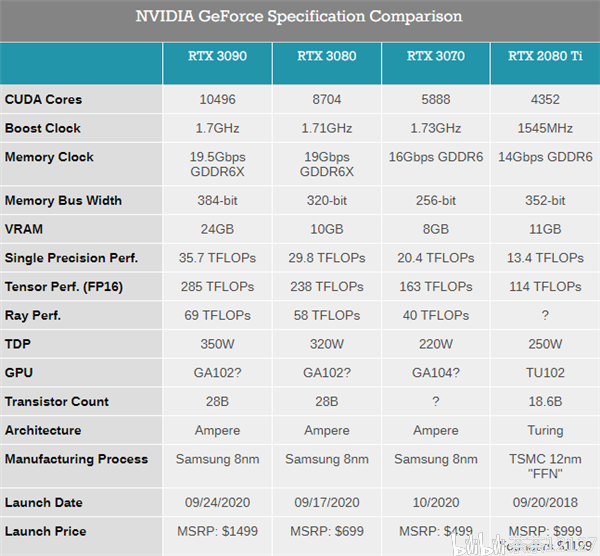Select the table title NVIDIA GeForce Specification Comparison

point(299,16)
